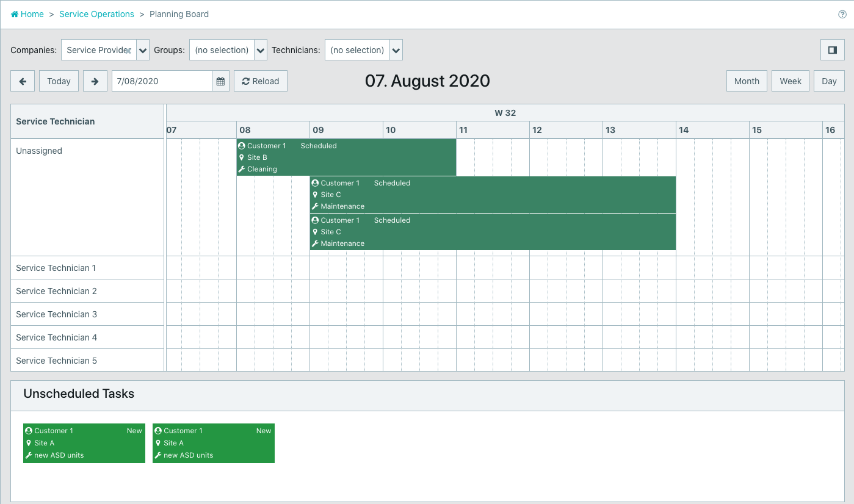854x504 pixels.
Task: Select the Unassigned row label
Action: pyautogui.click(x=39, y=151)
